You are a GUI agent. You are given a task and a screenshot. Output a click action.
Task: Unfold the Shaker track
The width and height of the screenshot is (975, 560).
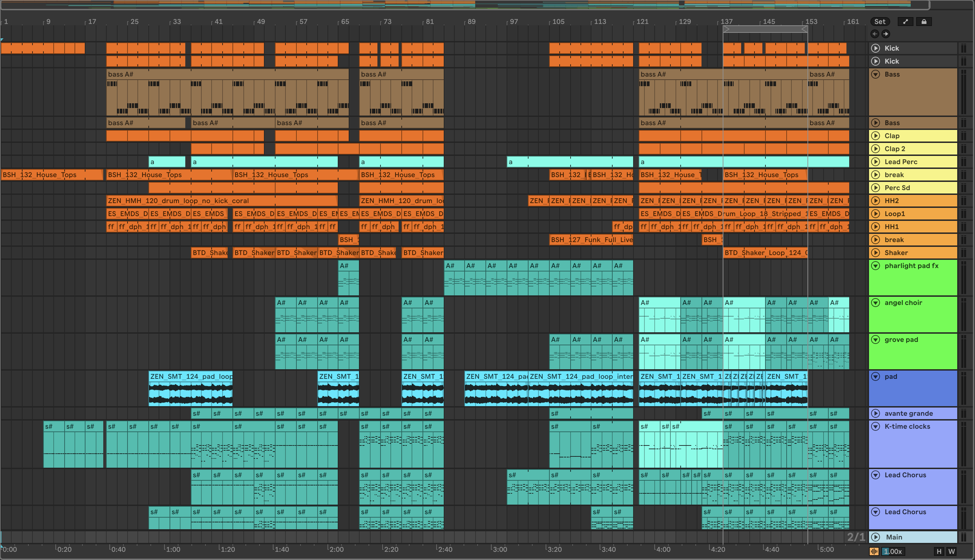point(876,253)
